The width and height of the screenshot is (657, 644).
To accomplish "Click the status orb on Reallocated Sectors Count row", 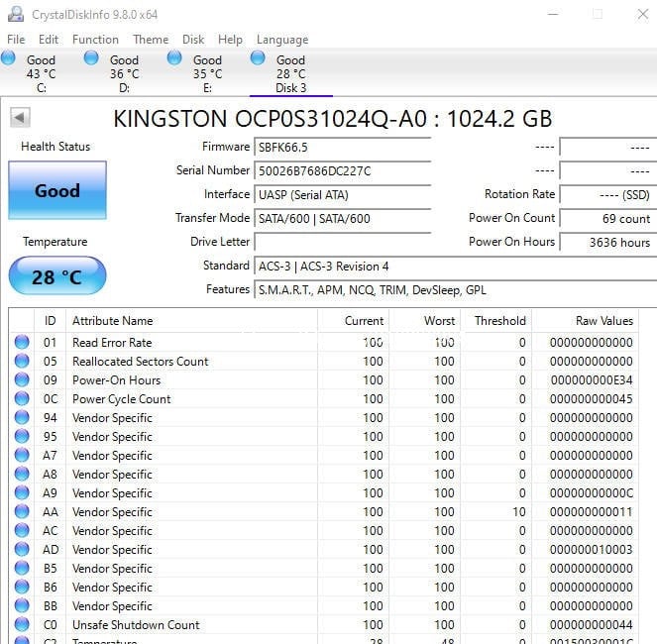I will pos(22,361).
